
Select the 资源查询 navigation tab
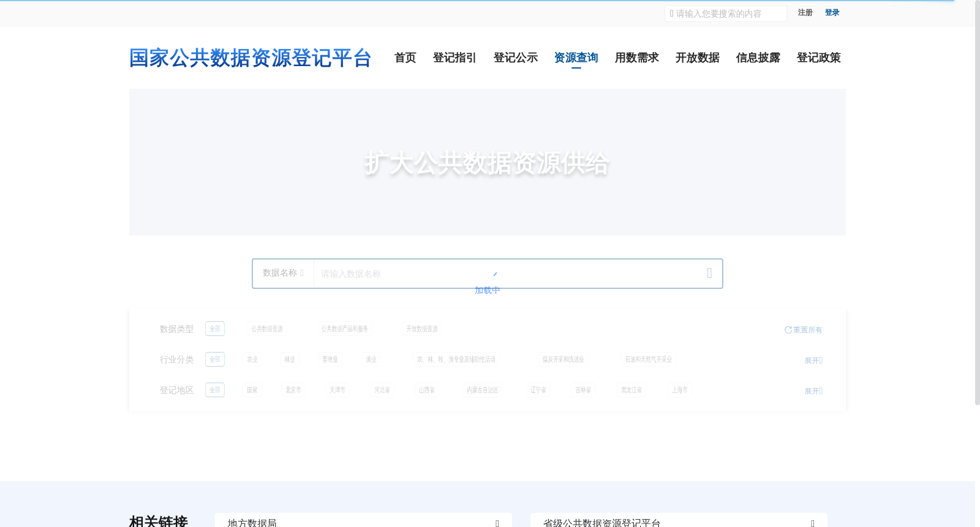[x=576, y=58]
